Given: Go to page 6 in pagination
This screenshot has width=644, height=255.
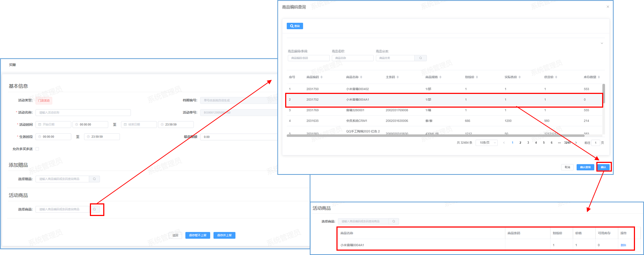Looking at the screenshot, I should tap(552, 143).
